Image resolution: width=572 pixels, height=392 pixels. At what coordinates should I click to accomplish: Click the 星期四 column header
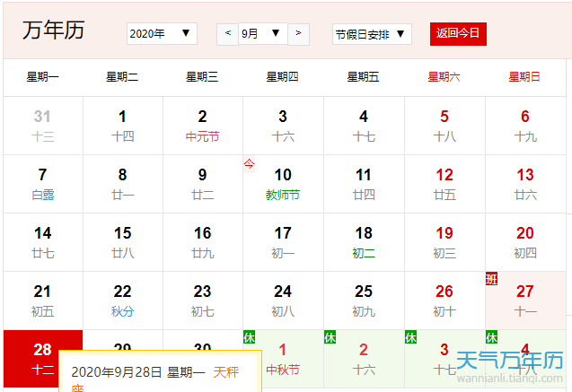coord(282,77)
